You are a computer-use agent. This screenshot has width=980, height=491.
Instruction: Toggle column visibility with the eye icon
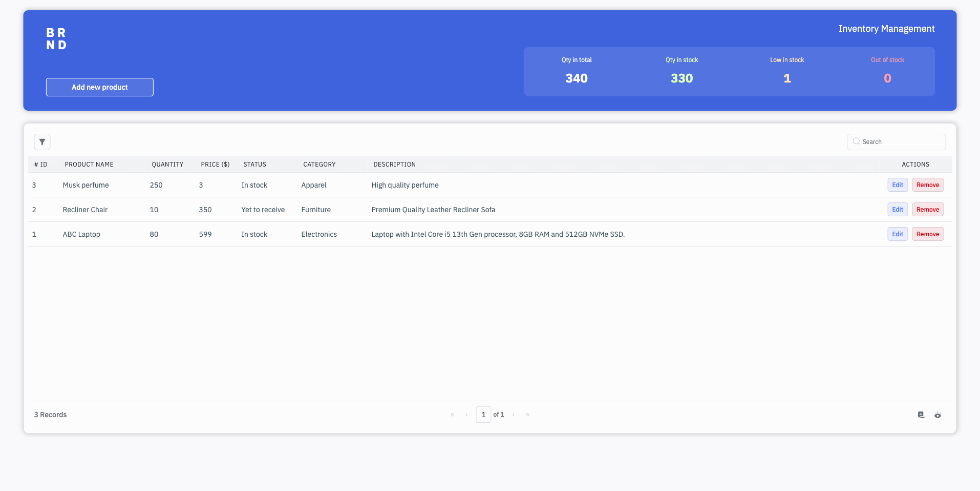938,415
